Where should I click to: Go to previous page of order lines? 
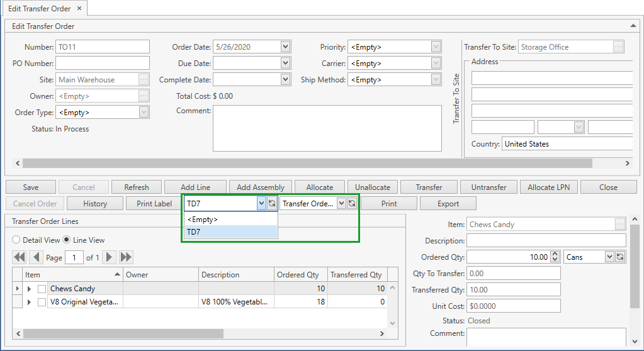point(37,257)
